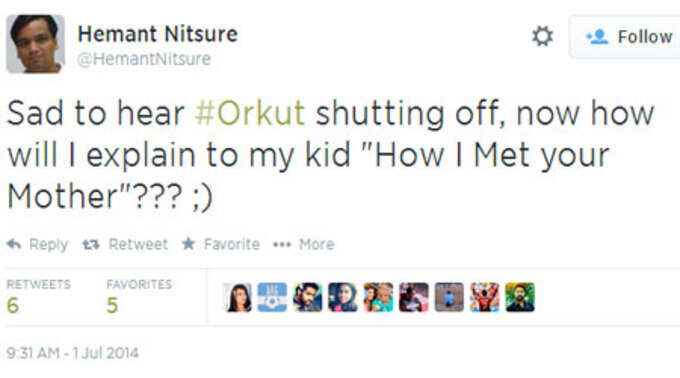Screen dimensions: 680x378
Task: Click the Hemant Nitsure display name
Action: click(158, 34)
